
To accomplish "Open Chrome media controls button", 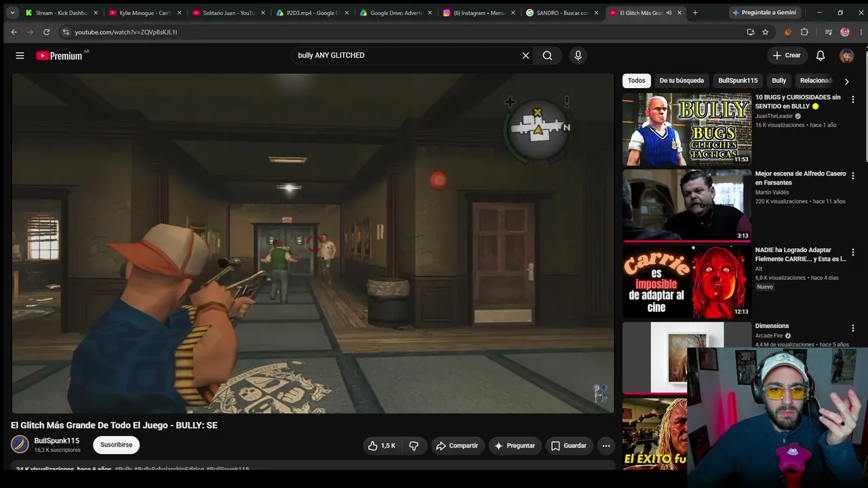I will point(828,32).
